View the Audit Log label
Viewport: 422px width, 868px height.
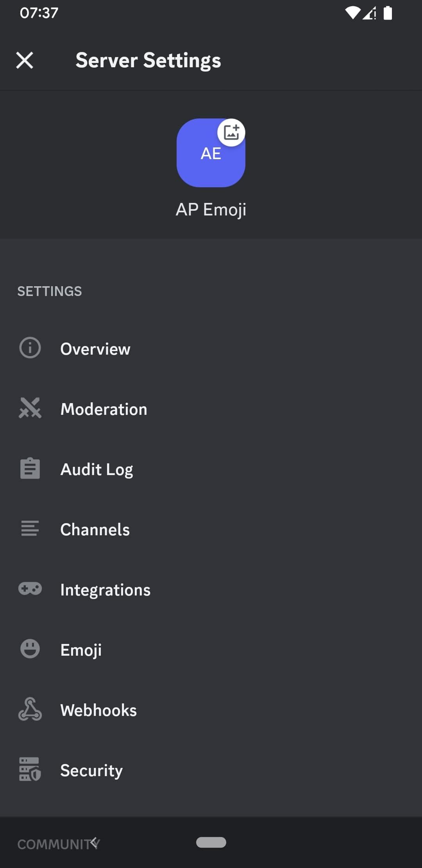[97, 469]
